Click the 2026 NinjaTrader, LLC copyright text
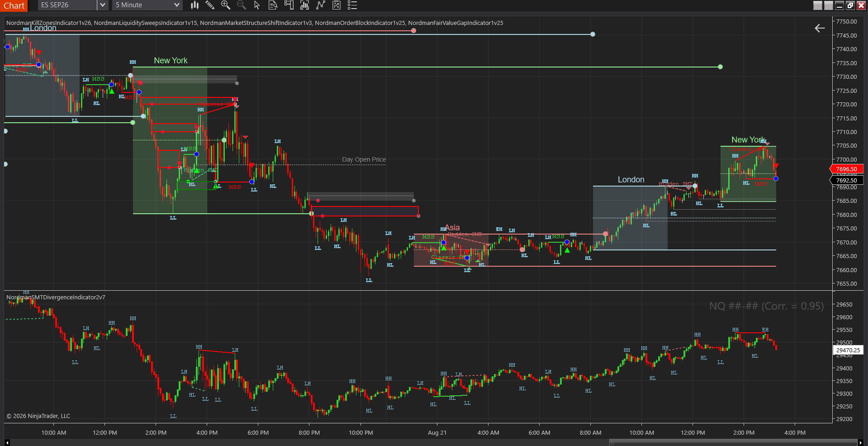 (x=38, y=416)
